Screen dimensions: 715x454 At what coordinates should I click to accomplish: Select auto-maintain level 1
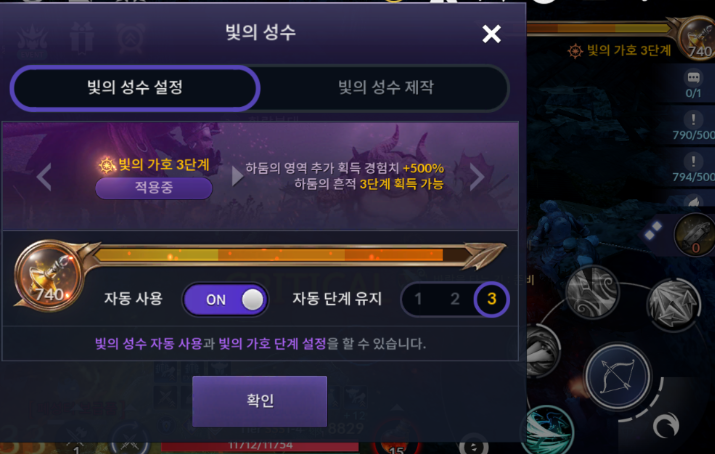point(418,299)
